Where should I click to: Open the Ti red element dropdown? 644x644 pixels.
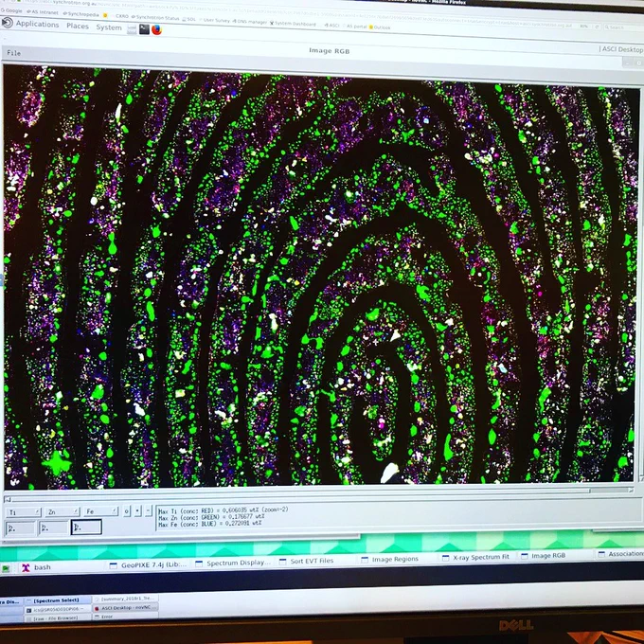click(24, 511)
